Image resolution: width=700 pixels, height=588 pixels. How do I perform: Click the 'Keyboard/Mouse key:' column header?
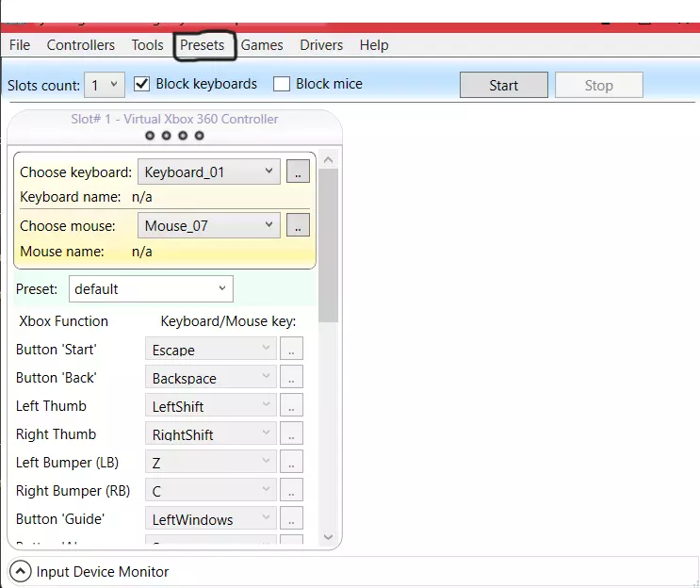(x=228, y=321)
